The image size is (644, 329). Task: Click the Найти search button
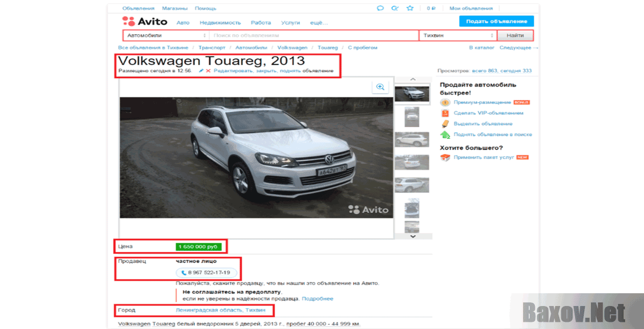click(x=515, y=36)
